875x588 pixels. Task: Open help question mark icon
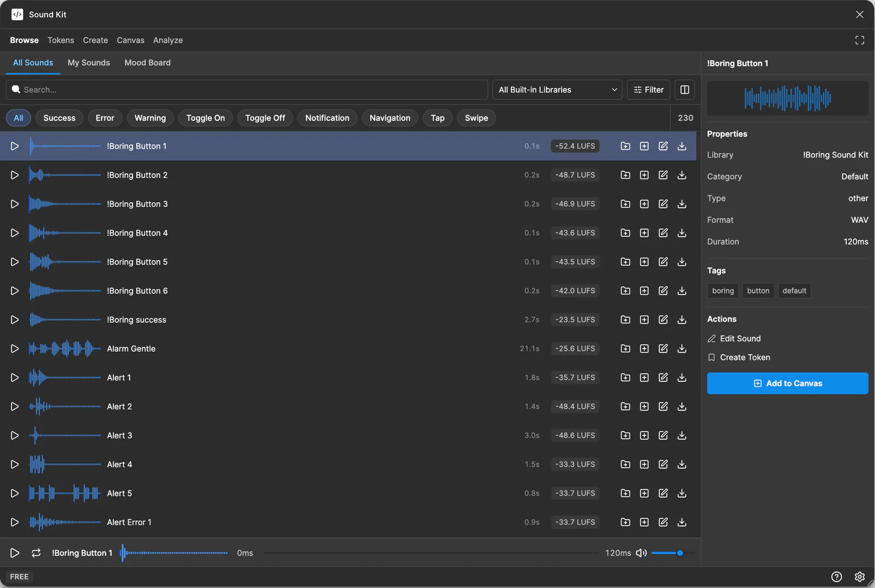point(837,577)
